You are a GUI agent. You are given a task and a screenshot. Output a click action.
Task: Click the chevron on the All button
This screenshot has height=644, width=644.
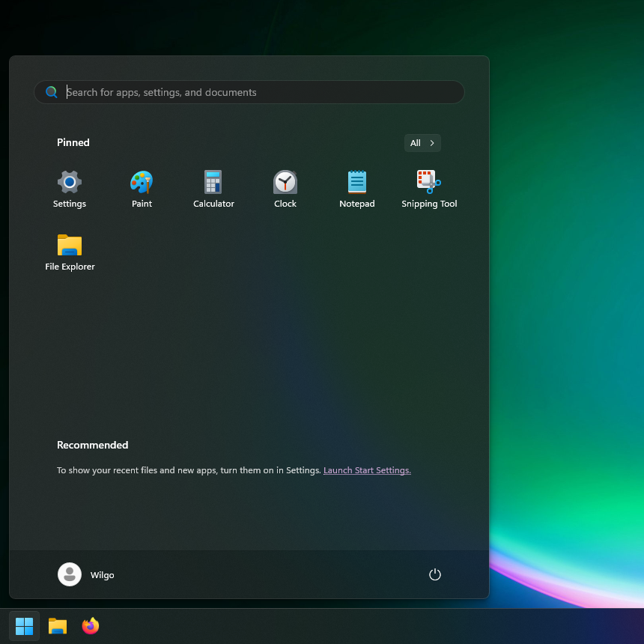tap(431, 142)
